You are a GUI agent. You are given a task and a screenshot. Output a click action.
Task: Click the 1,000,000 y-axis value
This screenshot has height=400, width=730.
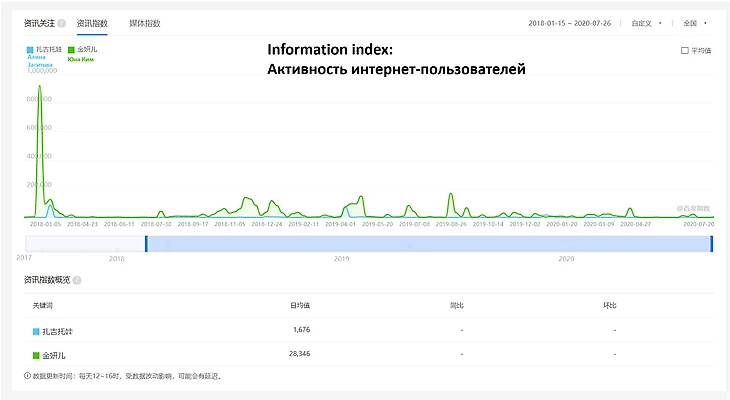(x=42, y=70)
